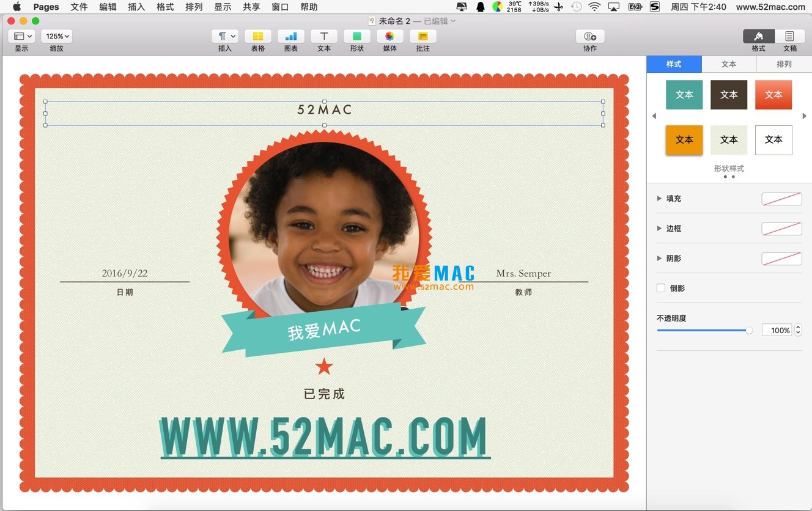Click the 100% opacity input field
The image size is (812, 511).
[777, 330]
